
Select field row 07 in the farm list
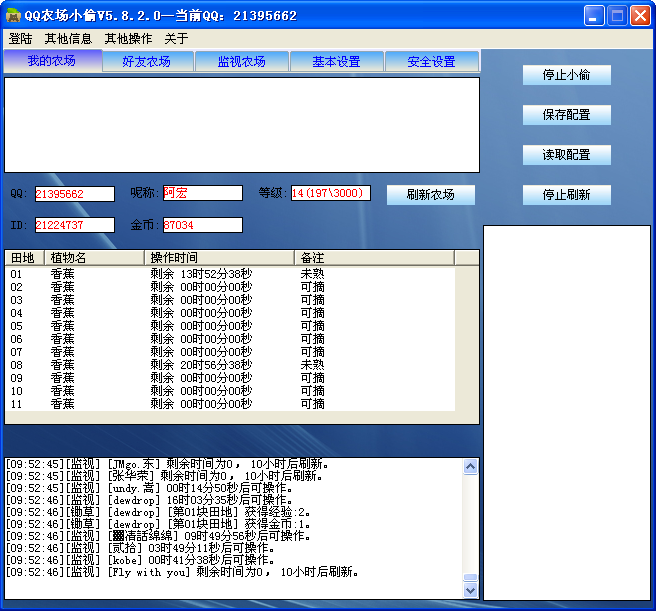pyautogui.click(x=230, y=352)
